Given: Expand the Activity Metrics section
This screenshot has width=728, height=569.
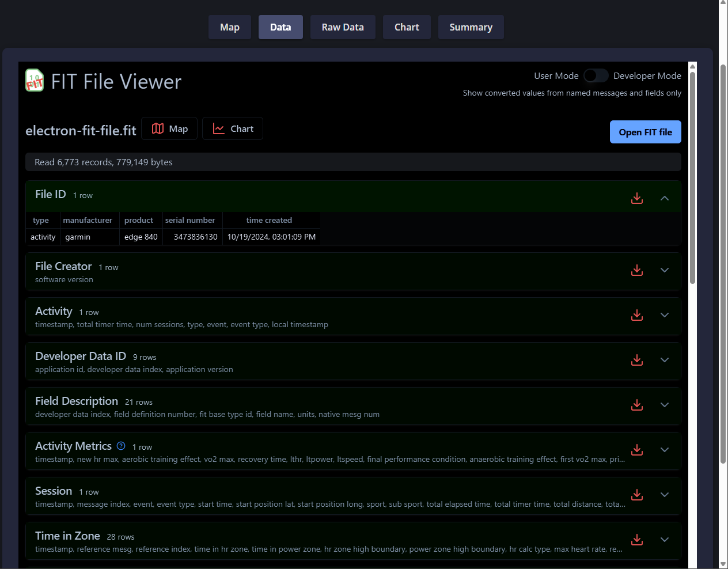Looking at the screenshot, I should tap(665, 450).
